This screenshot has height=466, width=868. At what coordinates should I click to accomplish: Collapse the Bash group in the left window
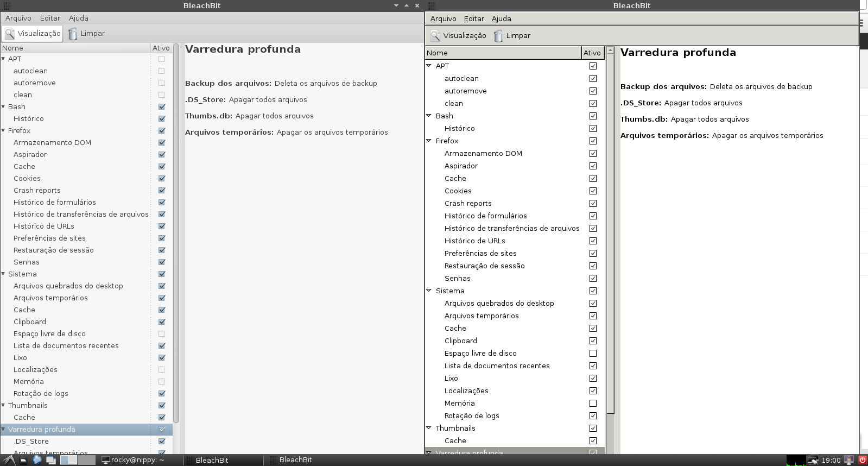pyautogui.click(x=3, y=106)
